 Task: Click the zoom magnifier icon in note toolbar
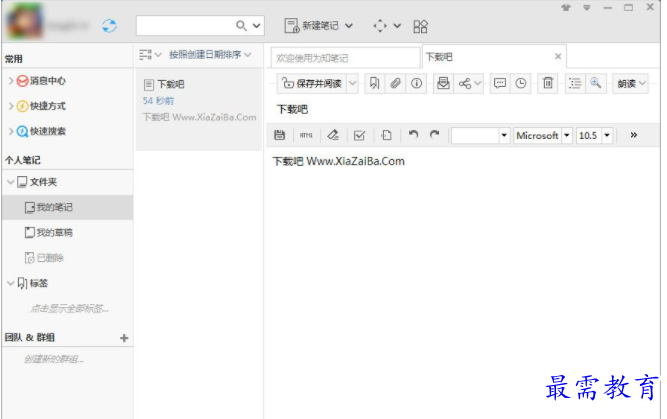tap(596, 83)
